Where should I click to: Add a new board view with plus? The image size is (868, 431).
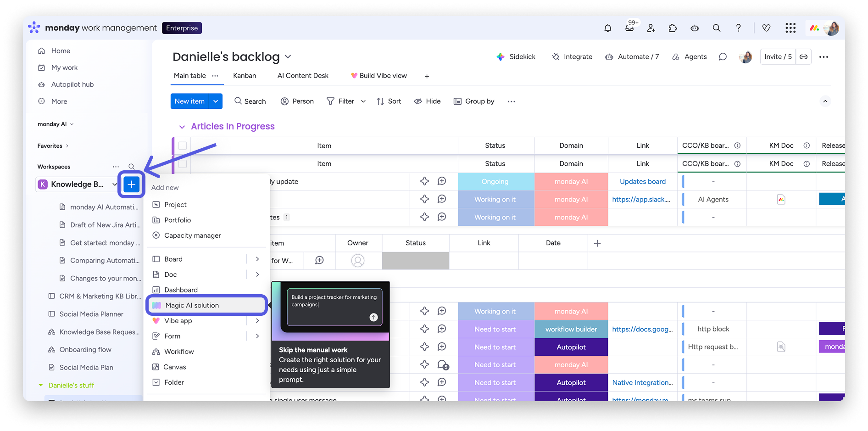tap(427, 76)
